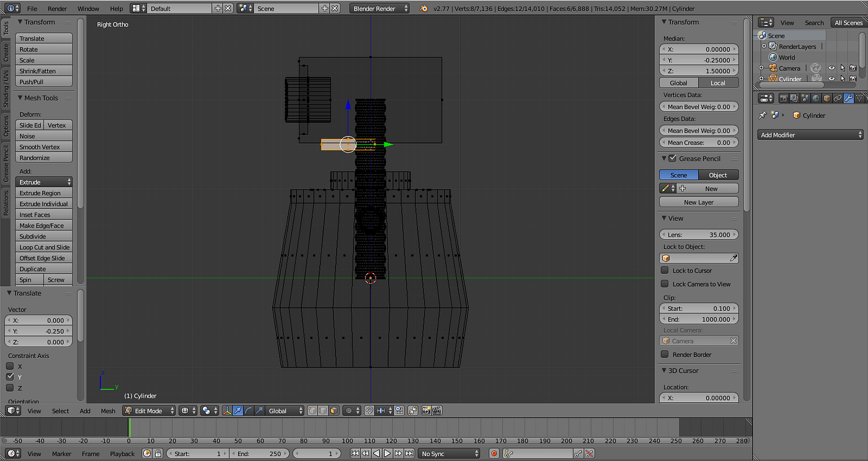The width and height of the screenshot is (868, 461).
Task: Enable the scale manipulator icon
Action: (259, 411)
